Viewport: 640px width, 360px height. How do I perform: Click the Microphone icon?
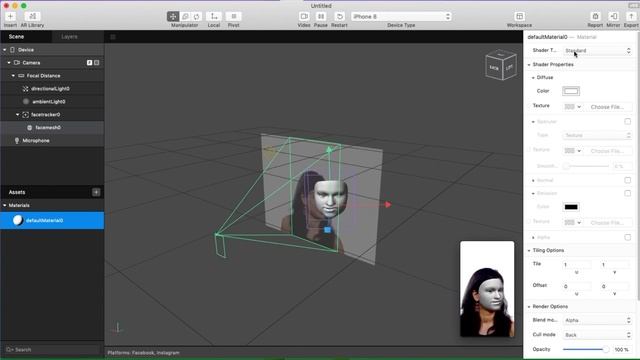click(17, 141)
